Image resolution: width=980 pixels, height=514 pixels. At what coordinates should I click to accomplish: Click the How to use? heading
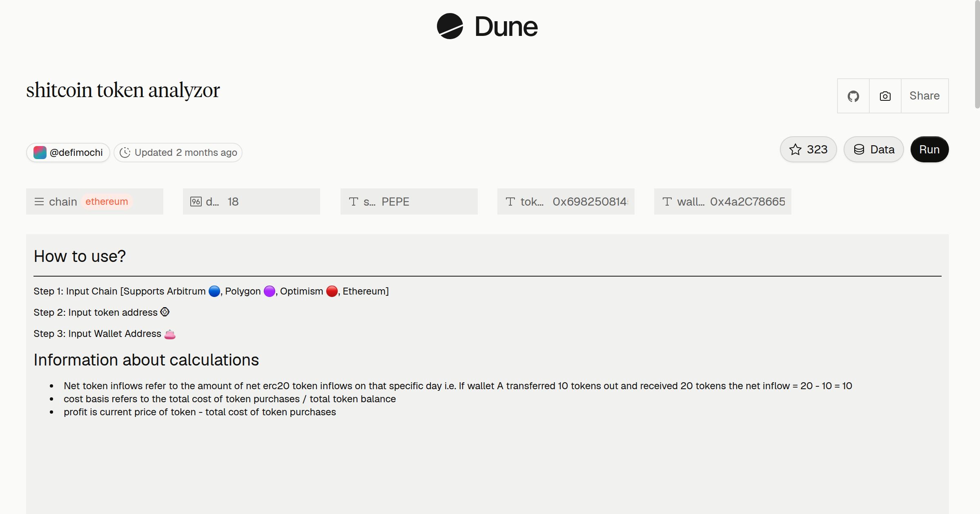(80, 257)
